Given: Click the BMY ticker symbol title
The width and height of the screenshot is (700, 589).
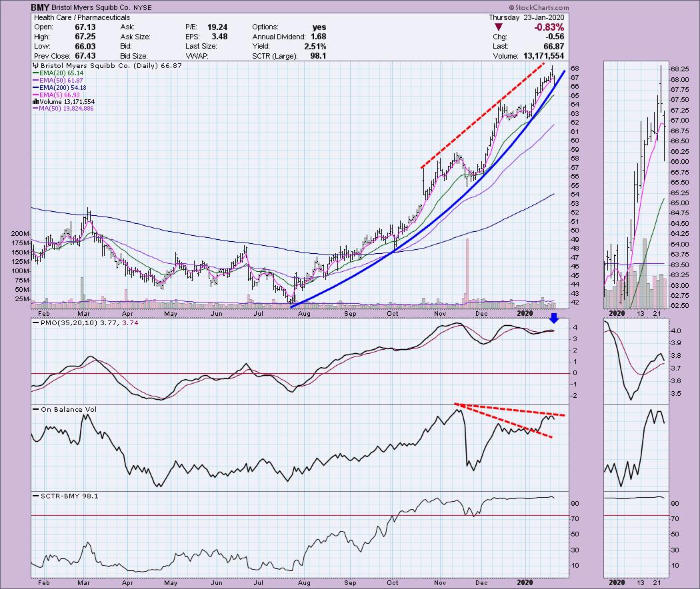Looking at the screenshot, I should (40, 7).
